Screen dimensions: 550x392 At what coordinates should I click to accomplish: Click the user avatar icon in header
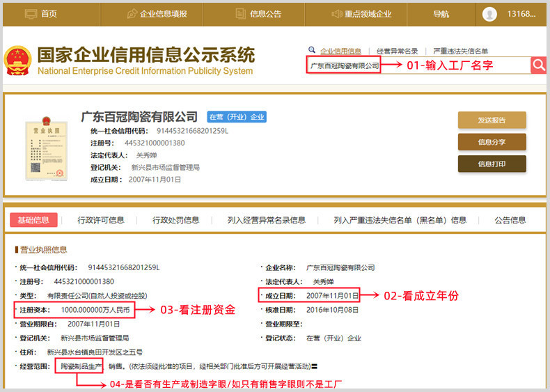489,14
